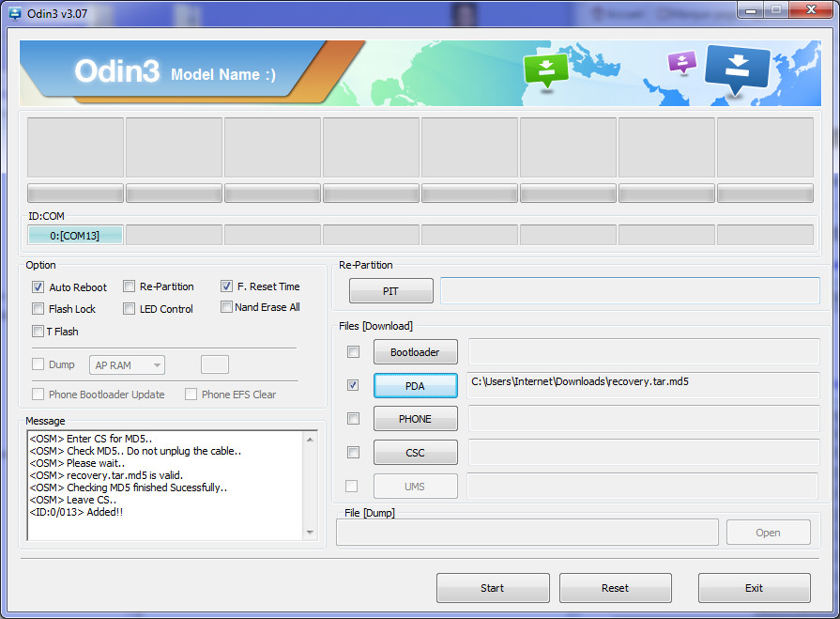This screenshot has height=619, width=840.
Task: Click the PHONE file button
Action: 415,419
